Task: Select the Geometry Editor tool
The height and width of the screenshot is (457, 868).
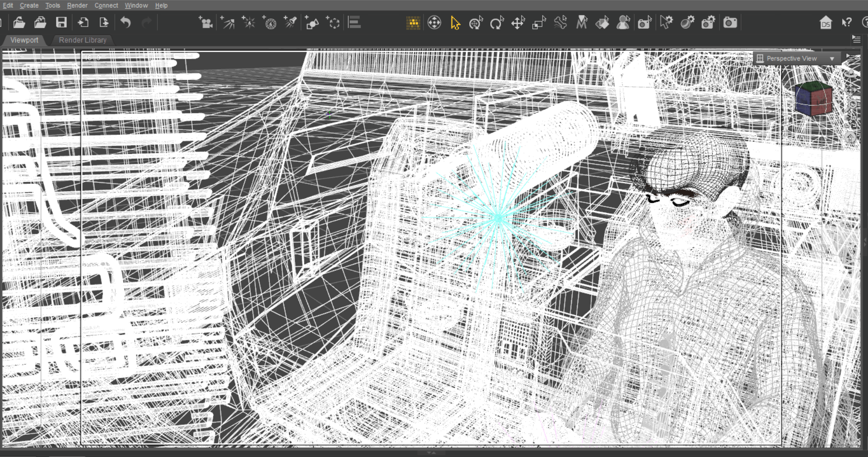Action: tap(581, 22)
